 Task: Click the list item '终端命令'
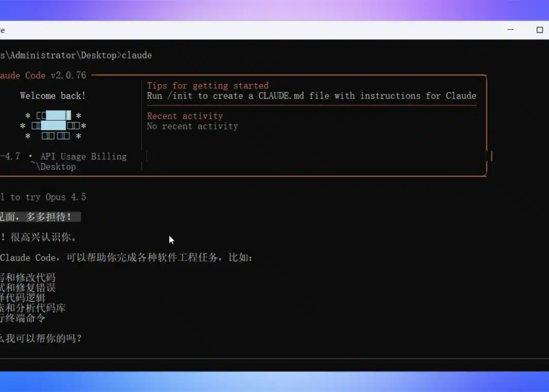[25, 318]
